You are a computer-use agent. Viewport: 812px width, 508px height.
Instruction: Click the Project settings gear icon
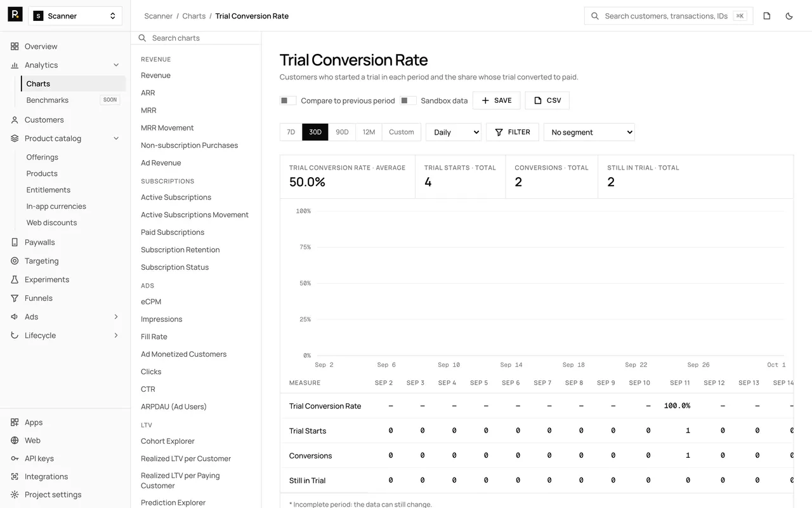(x=15, y=495)
